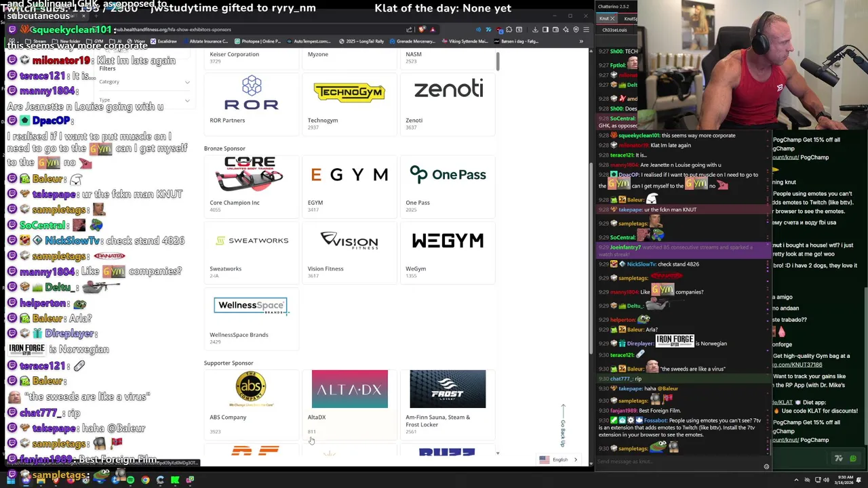Viewport: 868px width, 488px height.
Task: Click the Technogym logo
Action: click(349, 93)
